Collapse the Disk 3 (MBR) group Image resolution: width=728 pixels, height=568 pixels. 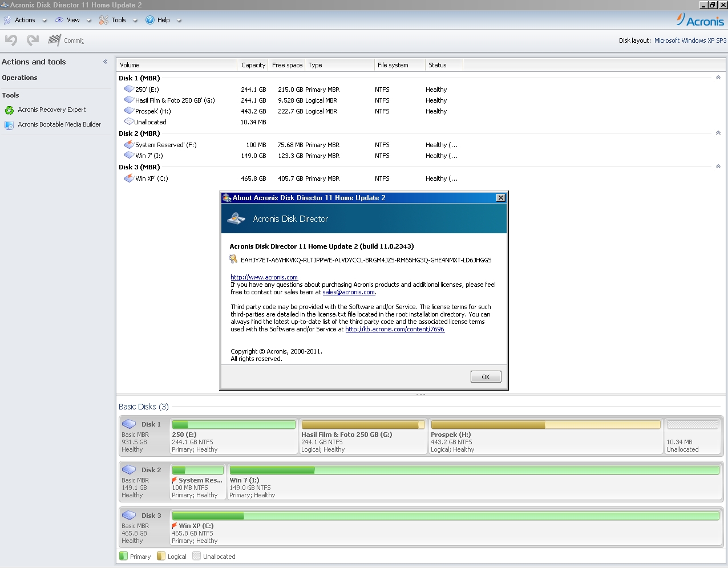pyautogui.click(x=718, y=167)
